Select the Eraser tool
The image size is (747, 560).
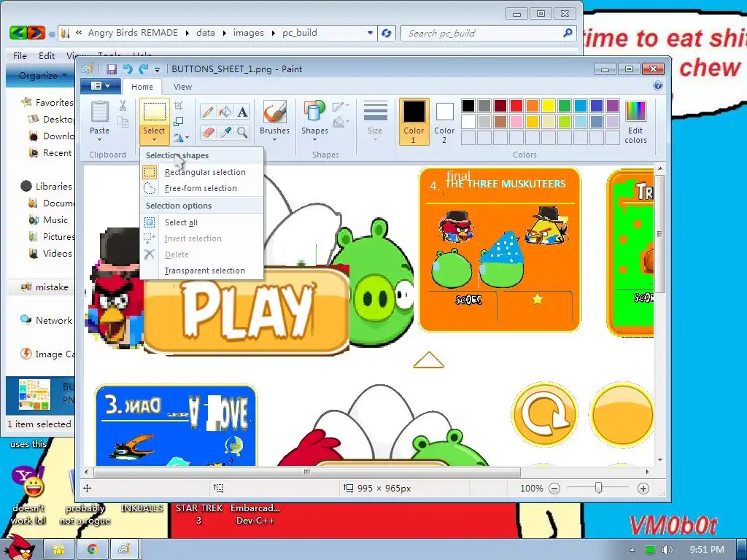pos(208,132)
